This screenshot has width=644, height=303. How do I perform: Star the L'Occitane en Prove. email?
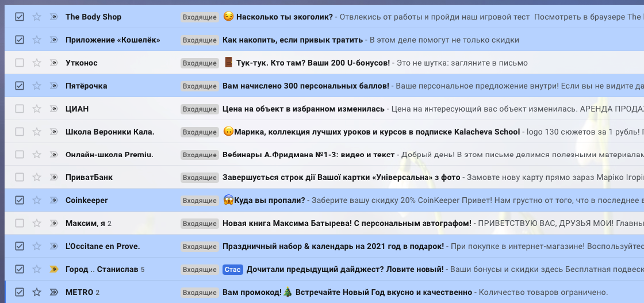[x=37, y=246]
